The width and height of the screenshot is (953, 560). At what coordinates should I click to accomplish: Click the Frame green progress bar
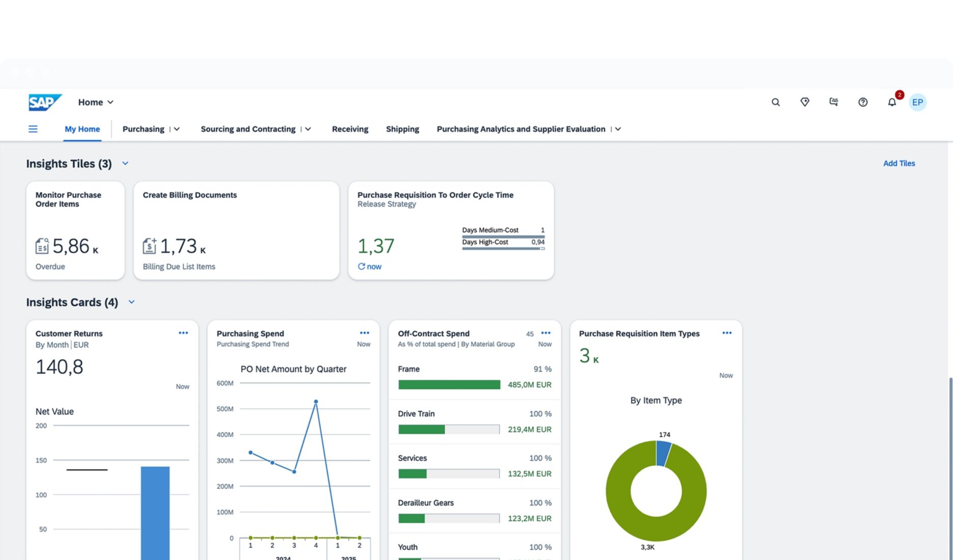(449, 385)
